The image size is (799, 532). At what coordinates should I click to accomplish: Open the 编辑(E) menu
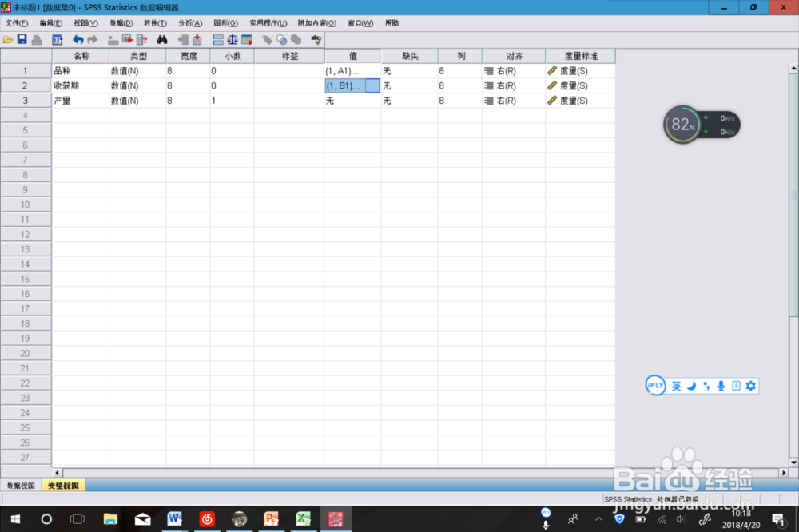51,23
